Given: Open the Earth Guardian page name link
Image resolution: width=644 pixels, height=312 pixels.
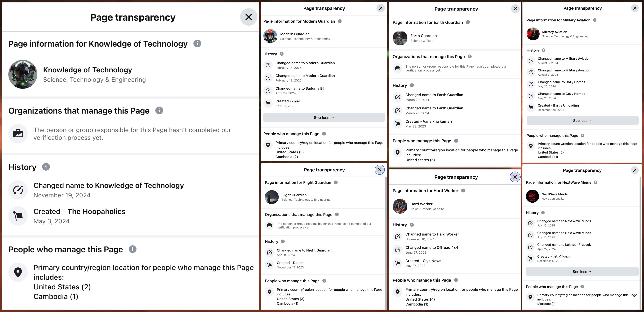Looking at the screenshot, I should click(423, 36).
